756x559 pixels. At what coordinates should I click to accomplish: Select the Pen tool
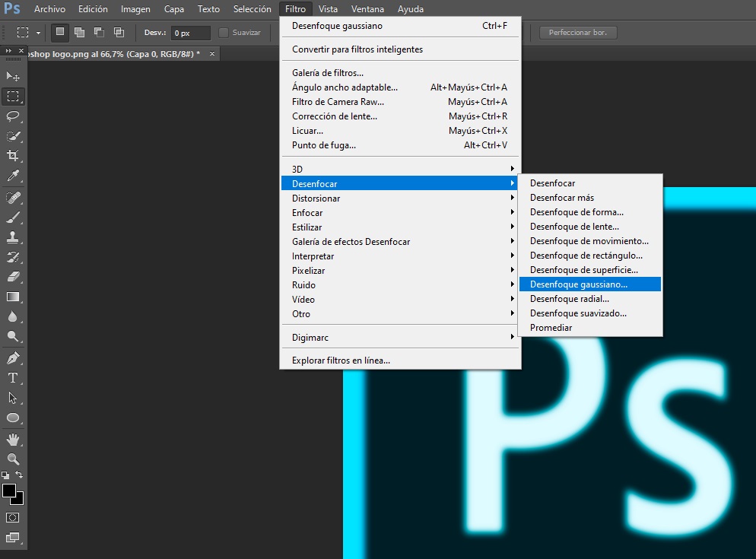tap(13, 358)
